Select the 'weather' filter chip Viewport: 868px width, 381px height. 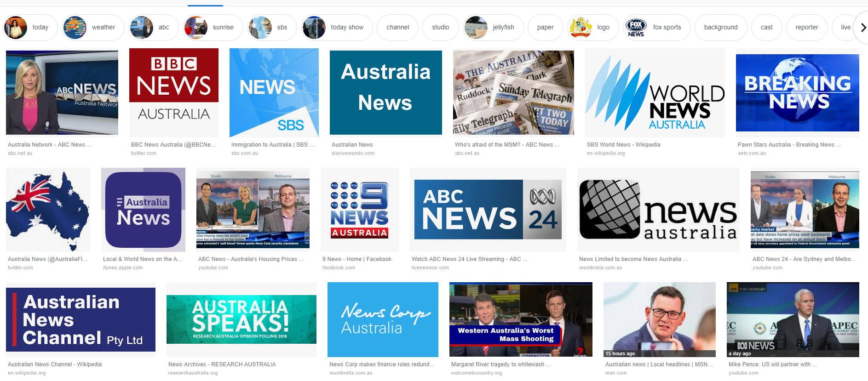pos(93,28)
